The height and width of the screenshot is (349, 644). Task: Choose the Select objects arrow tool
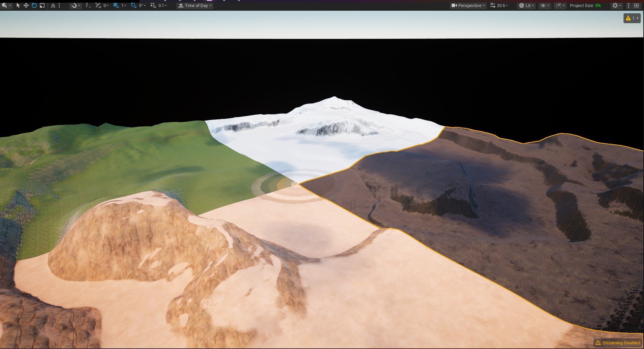click(x=18, y=5)
